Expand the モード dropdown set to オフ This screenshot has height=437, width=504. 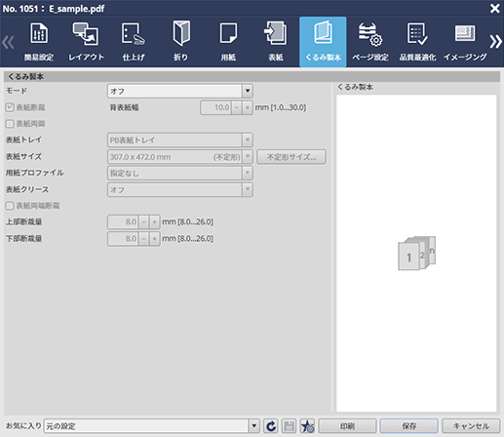(180, 91)
